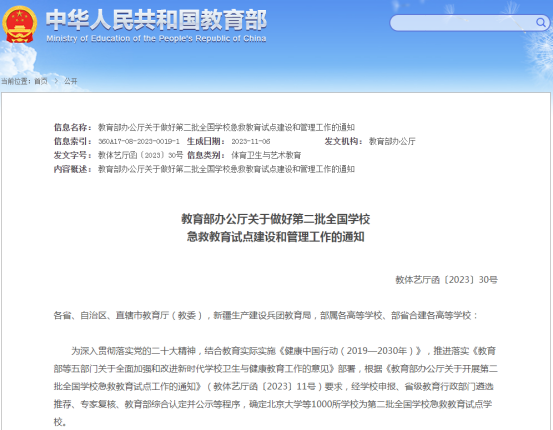
Task: Click Ministry of Education English subtitle
Action: [156, 38]
